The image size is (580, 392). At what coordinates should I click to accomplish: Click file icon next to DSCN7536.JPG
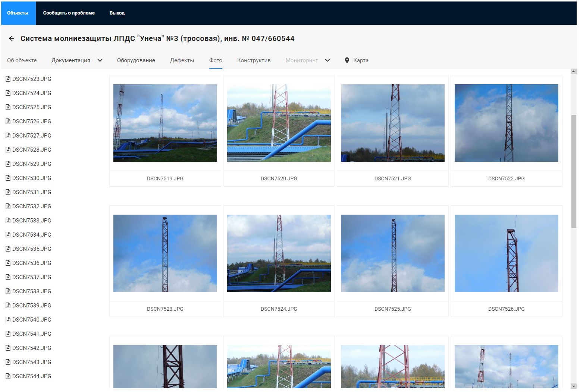click(x=8, y=263)
